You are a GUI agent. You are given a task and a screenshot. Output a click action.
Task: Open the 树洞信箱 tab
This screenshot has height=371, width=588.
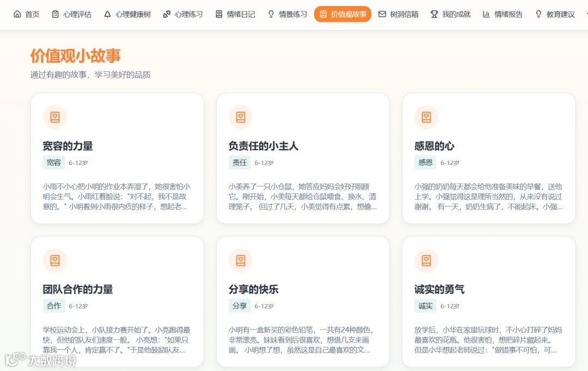tap(399, 14)
